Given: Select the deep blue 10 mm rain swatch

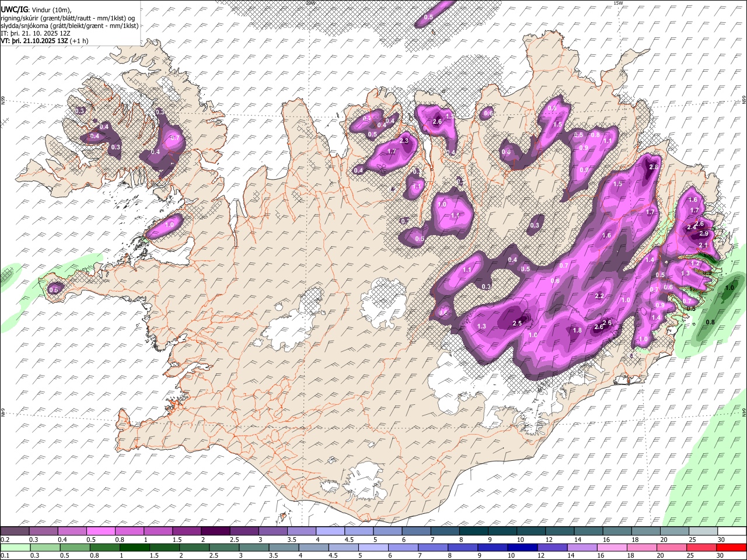Looking at the screenshot, I should click(x=522, y=547).
